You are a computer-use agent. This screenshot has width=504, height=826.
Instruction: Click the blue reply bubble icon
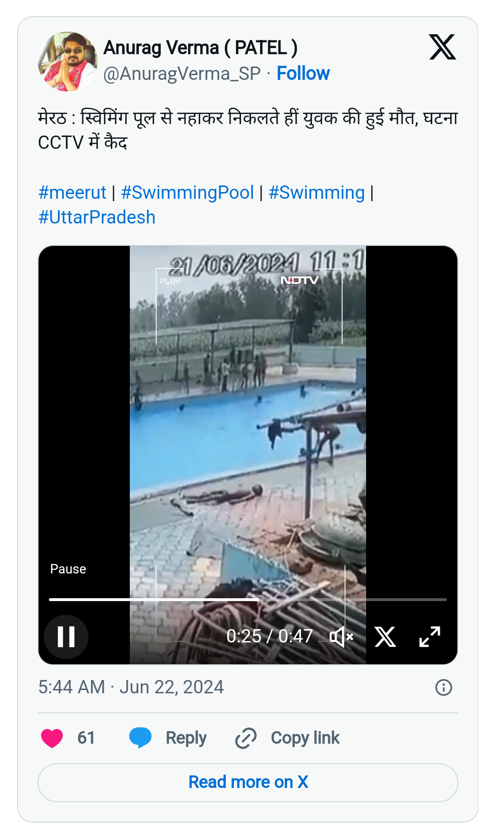140,738
